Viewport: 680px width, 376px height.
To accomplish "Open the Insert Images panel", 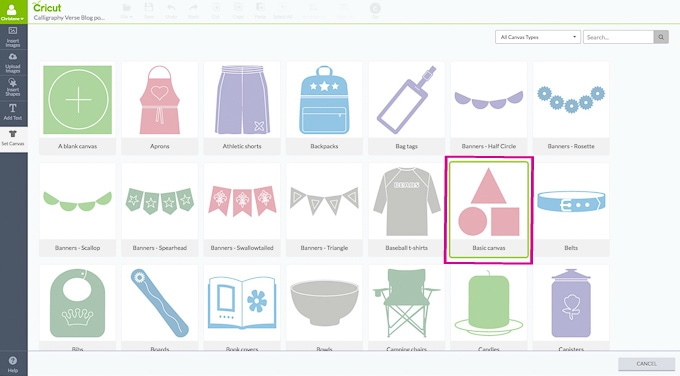I will coord(13,37).
